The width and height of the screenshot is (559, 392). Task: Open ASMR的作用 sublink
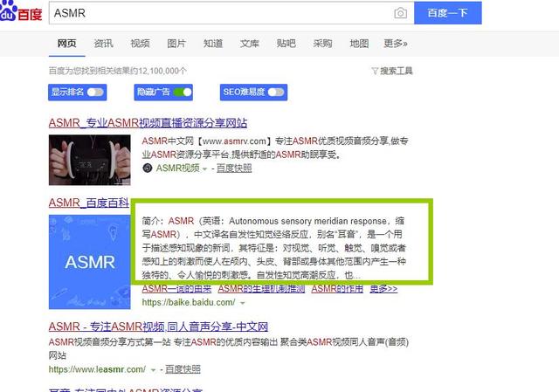tap(337, 289)
